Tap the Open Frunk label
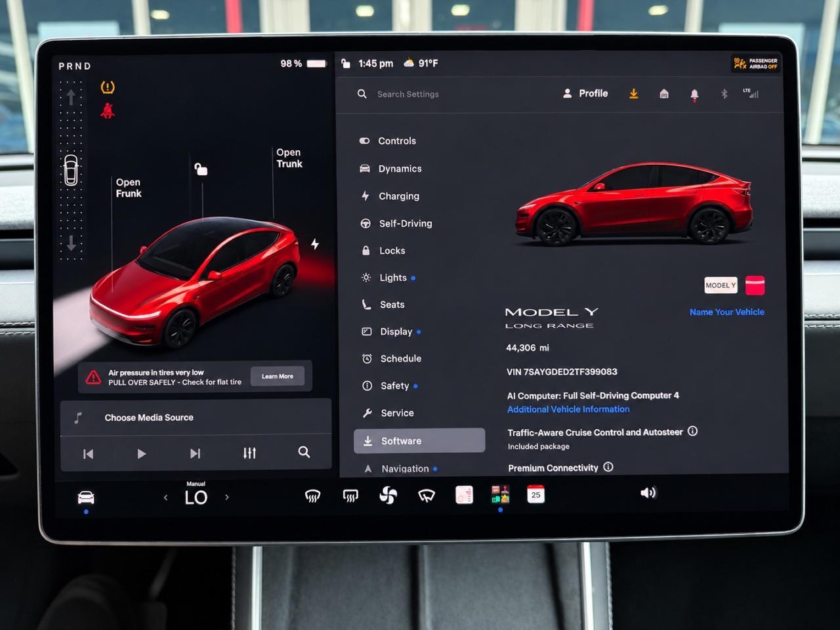 129,188
